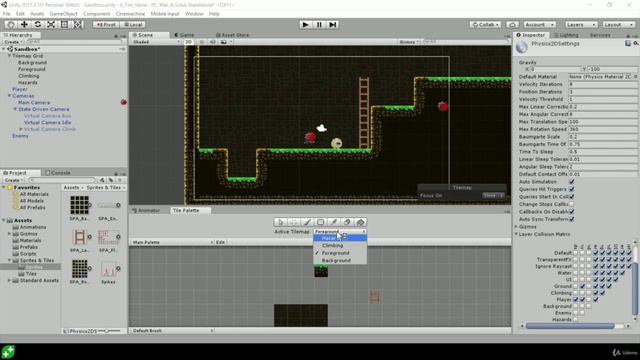
Task: Open the Component menu
Action: pos(96,13)
